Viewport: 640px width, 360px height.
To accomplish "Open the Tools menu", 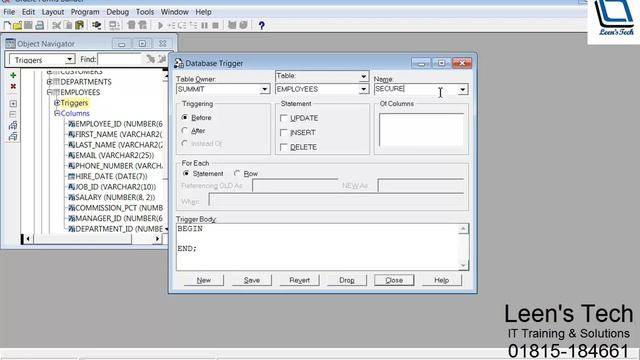I will [145, 12].
